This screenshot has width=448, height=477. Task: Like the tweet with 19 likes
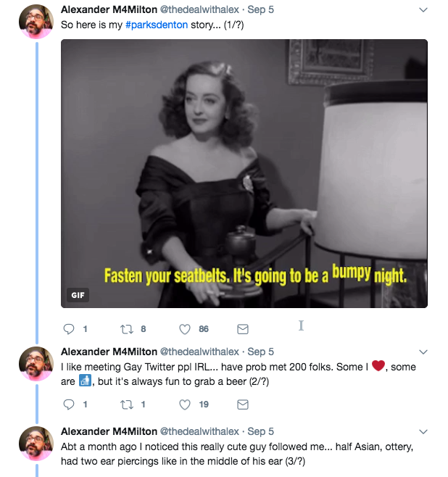pyautogui.click(x=185, y=405)
